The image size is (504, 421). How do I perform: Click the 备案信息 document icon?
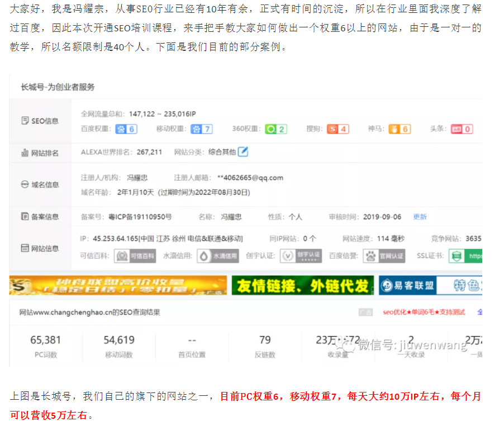click(25, 216)
